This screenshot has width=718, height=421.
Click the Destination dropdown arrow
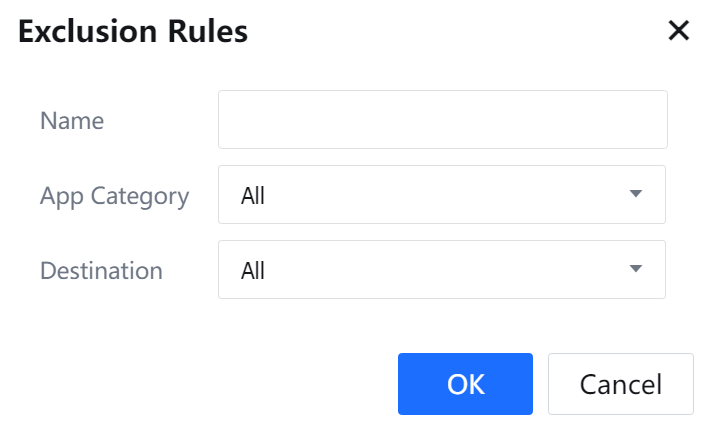pos(635,269)
